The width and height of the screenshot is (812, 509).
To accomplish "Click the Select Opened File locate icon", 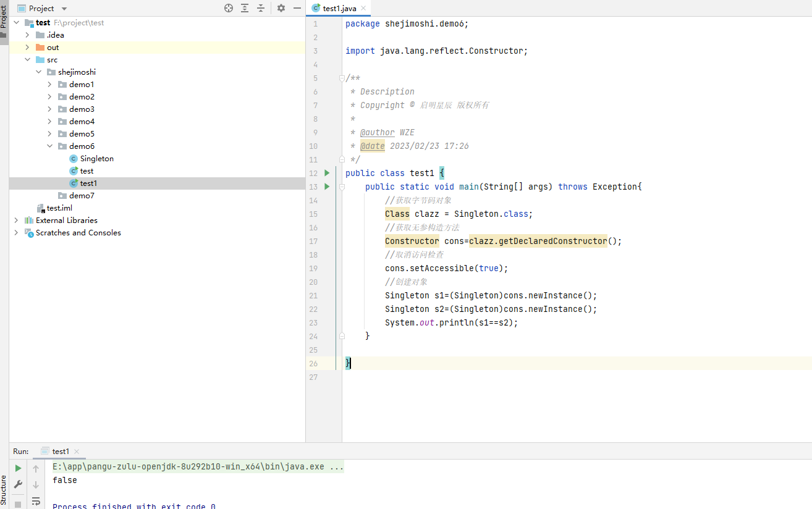I will [x=229, y=8].
